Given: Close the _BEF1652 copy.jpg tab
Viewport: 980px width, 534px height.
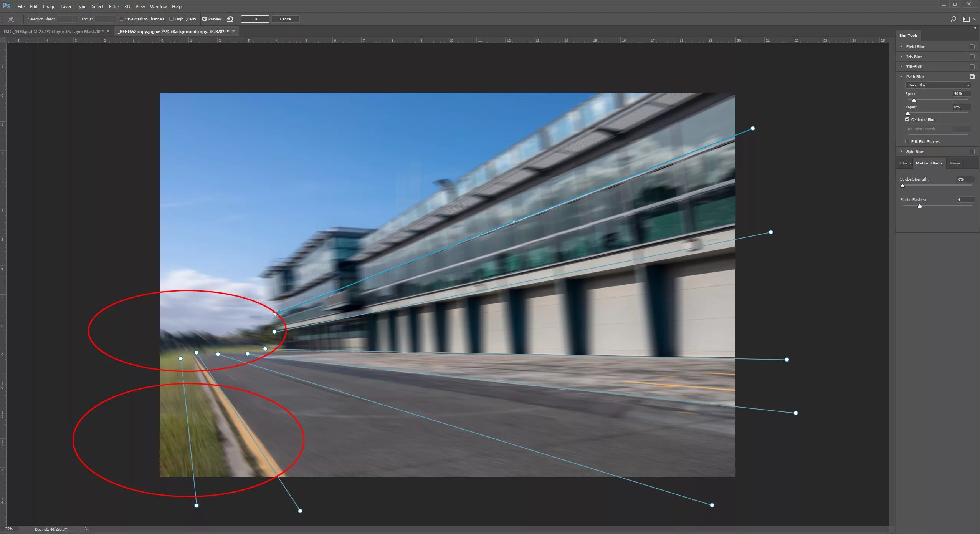Looking at the screenshot, I should [233, 32].
